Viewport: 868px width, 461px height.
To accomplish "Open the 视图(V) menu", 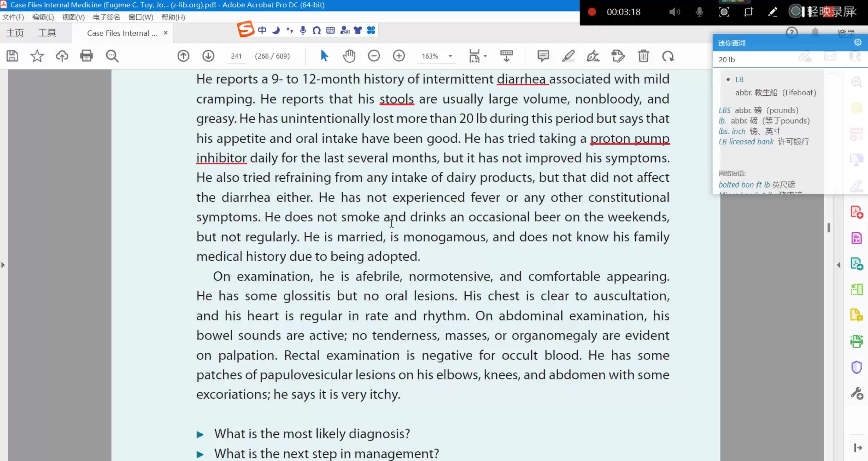I will 73,17.
